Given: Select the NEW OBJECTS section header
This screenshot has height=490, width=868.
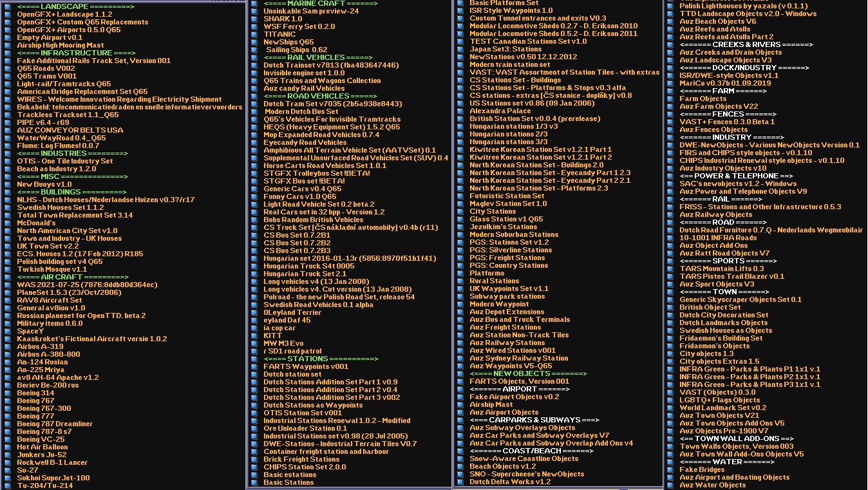Looking at the screenshot, I should pyautogui.click(x=528, y=373).
